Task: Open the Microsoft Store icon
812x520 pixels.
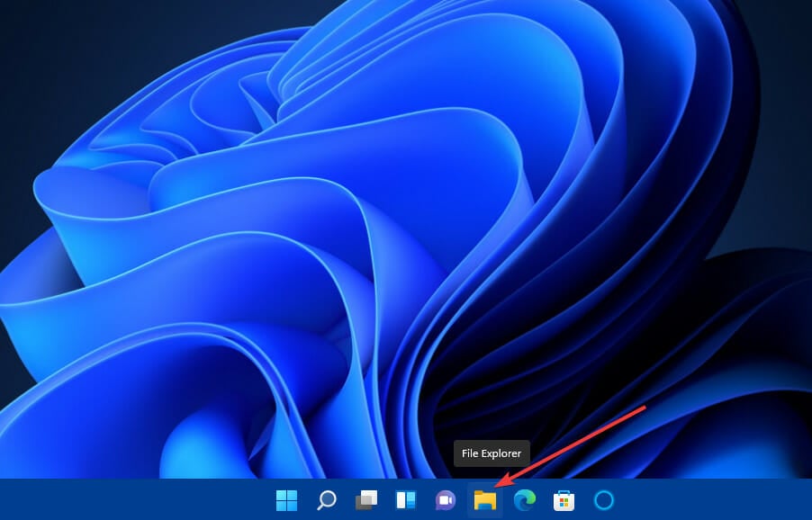Action: tap(564, 500)
